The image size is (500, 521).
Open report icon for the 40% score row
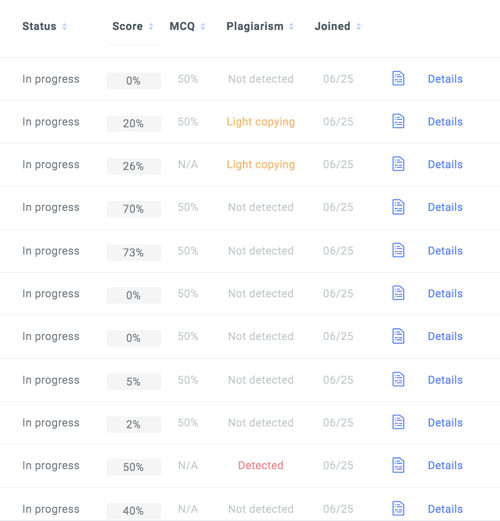click(398, 509)
